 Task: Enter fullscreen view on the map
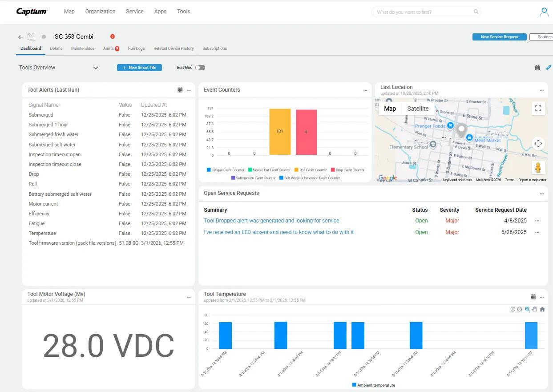point(538,108)
